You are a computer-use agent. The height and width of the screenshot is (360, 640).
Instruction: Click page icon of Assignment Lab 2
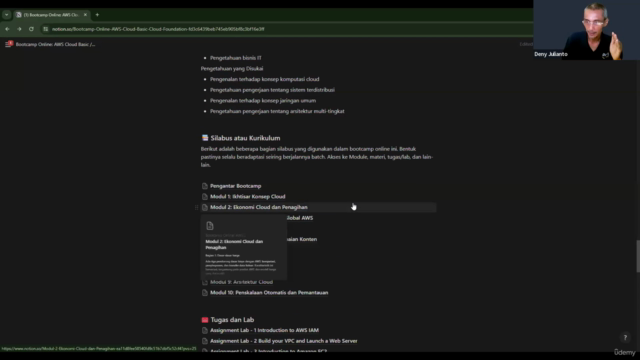[x=205, y=341]
